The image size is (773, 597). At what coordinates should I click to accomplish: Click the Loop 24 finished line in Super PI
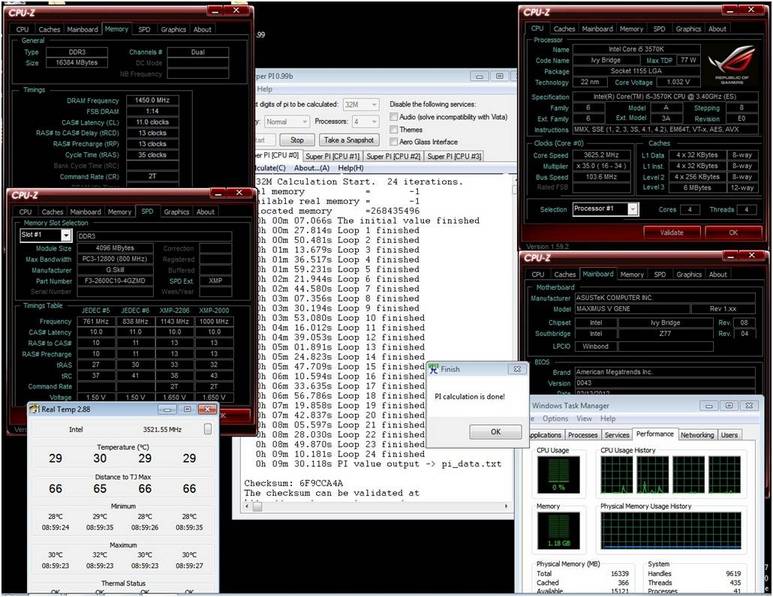[x=340, y=454]
